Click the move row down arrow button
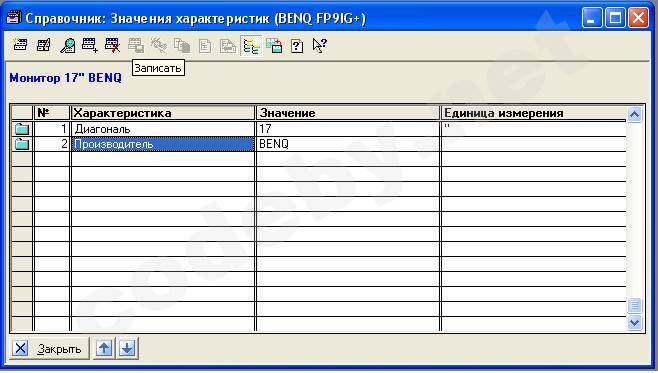This screenshot has height=373, width=658. pos(127,348)
